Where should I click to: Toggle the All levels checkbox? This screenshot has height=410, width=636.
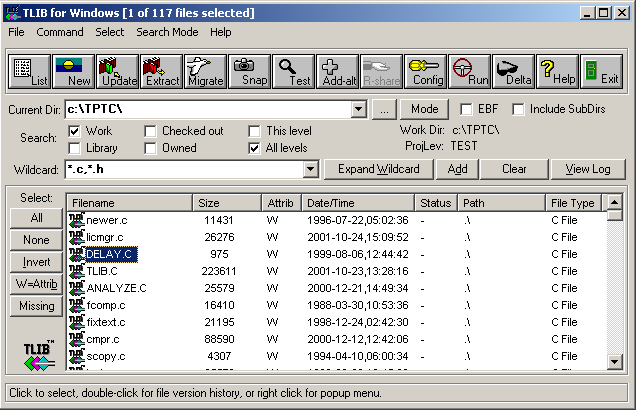[x=254, y=148]
